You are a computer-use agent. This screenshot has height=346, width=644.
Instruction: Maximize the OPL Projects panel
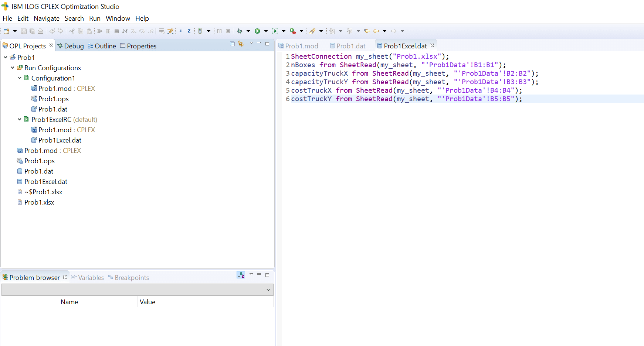pos(267,44)
